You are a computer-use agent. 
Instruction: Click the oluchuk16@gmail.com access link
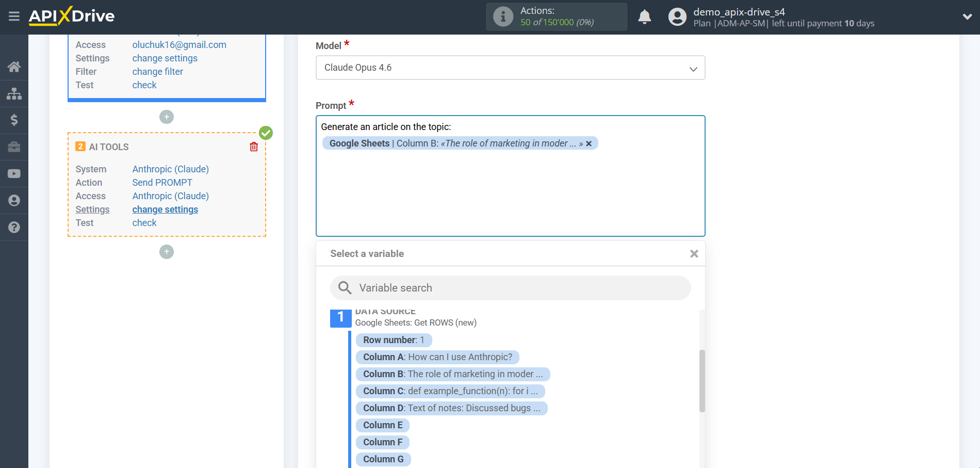point(179,45)
